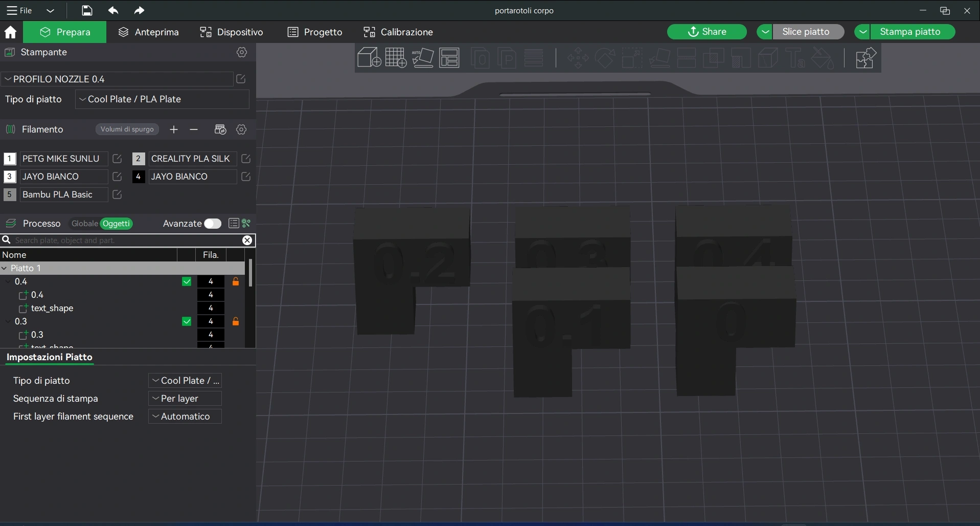Click the Stampa piatto button
This screenshot has width=980, height=526.
click(x=910, y=32)
